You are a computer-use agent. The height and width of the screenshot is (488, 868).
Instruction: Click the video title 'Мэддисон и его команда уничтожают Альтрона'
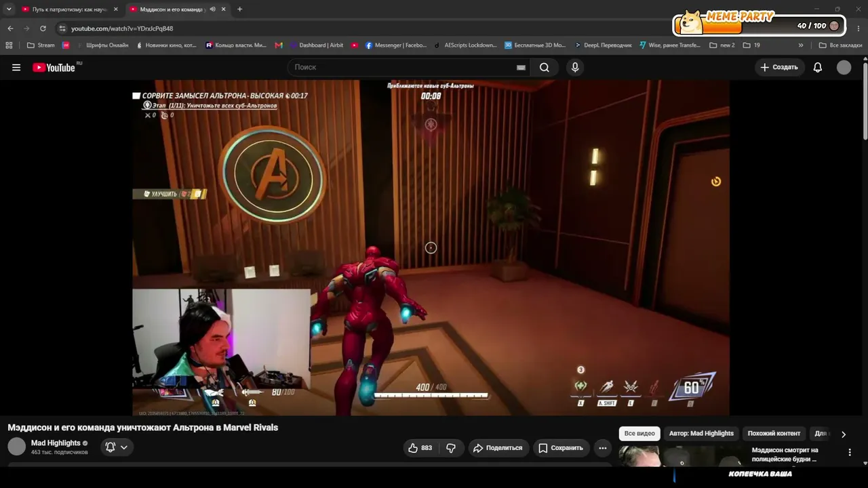click(143, 428)
